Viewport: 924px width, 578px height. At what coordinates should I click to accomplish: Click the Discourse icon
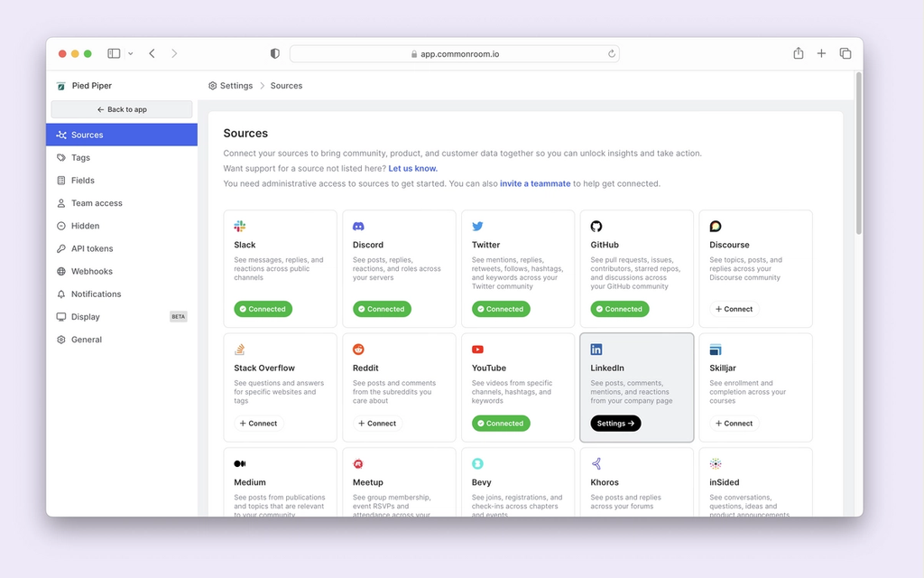(715, 226)
